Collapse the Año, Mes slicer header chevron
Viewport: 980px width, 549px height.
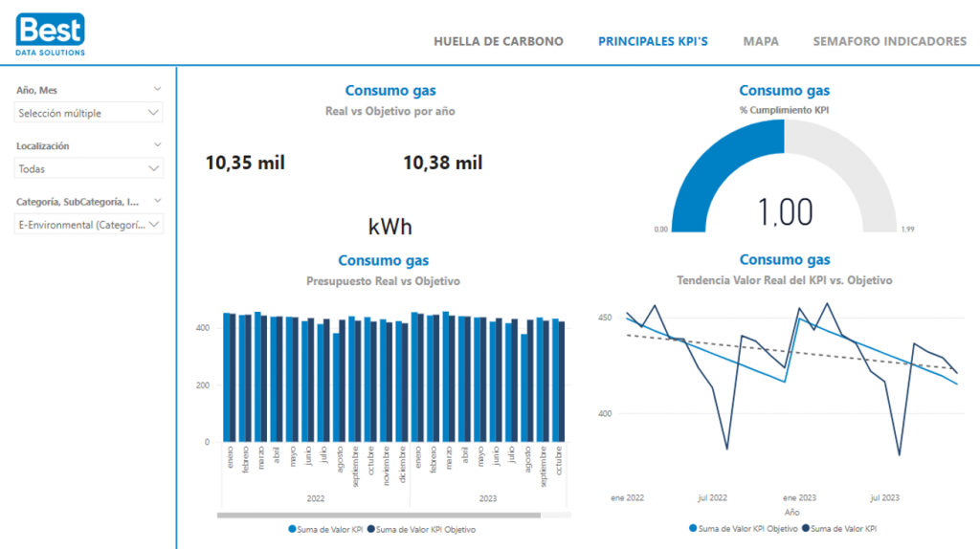(x=157, y=89)
